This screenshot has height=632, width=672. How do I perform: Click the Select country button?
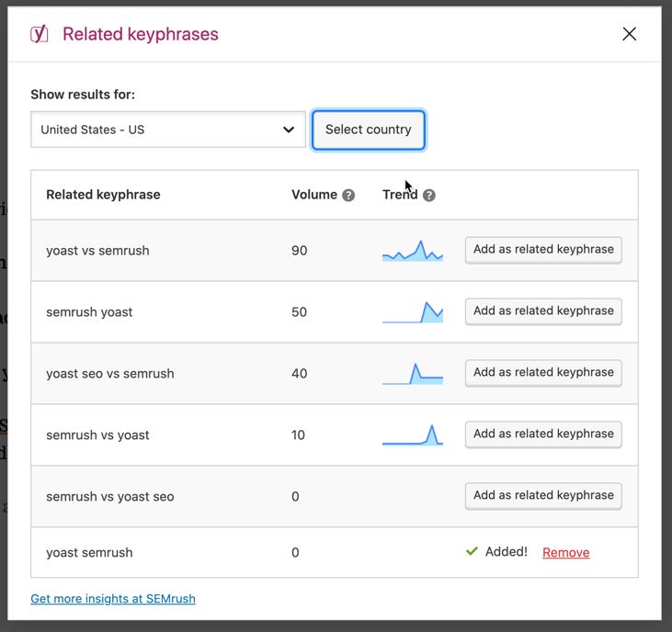click(x=368, y=130)
